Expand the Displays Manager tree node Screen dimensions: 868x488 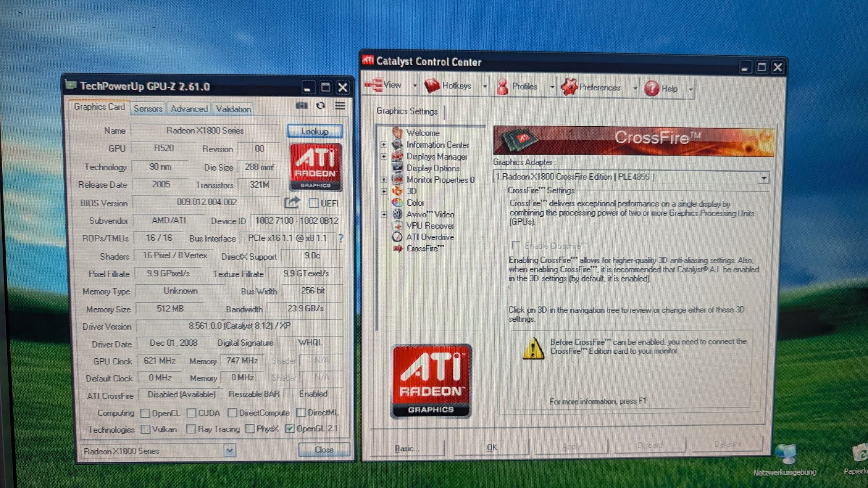click(384, 156)
